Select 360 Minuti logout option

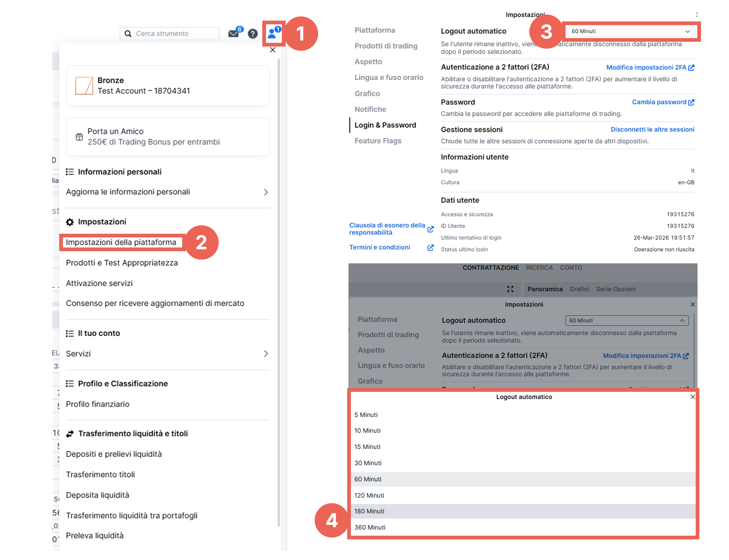[x=523, y=527]
